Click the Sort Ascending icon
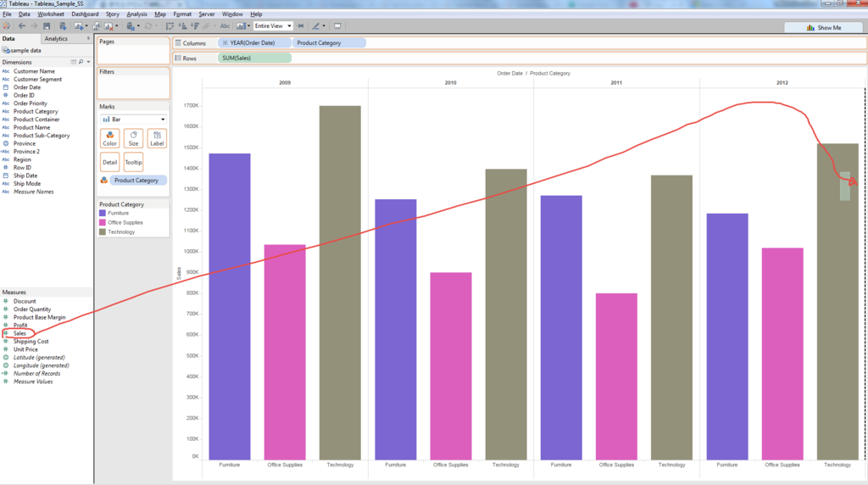This screenshot has width=868, height=485. (x=183, y=26)
